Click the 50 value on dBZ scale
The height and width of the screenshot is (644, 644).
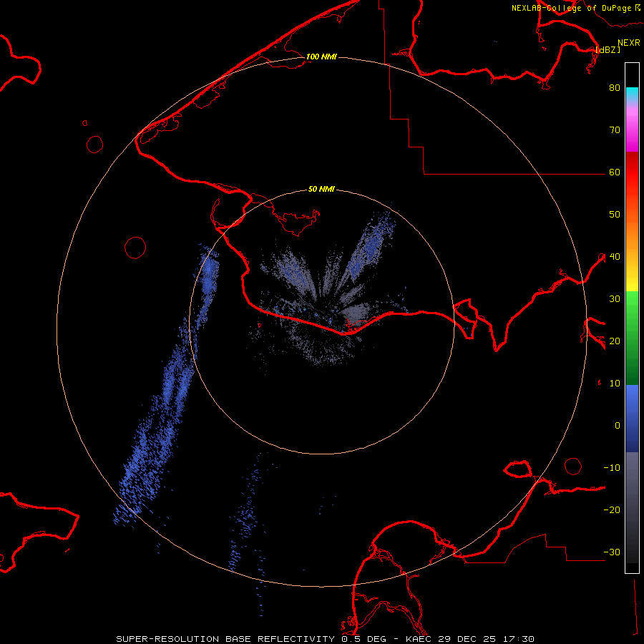click(x=615, y=215)
